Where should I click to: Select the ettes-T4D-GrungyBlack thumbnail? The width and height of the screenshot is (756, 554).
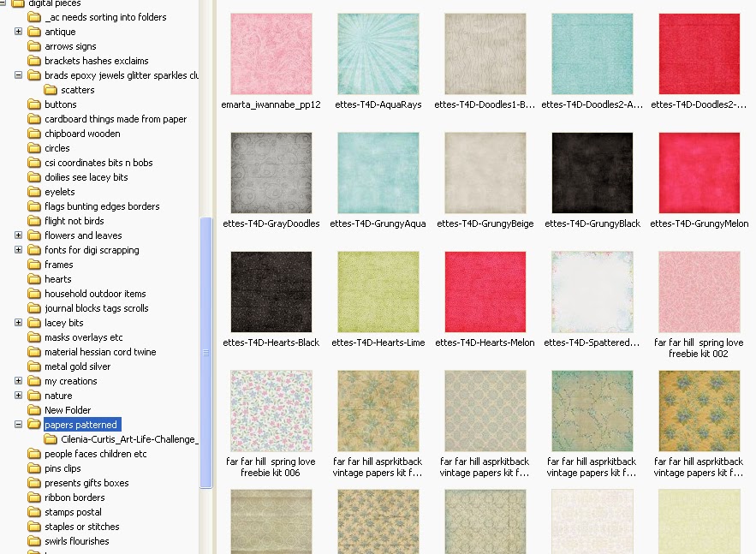pyautogui.click(x=592, y=173)
